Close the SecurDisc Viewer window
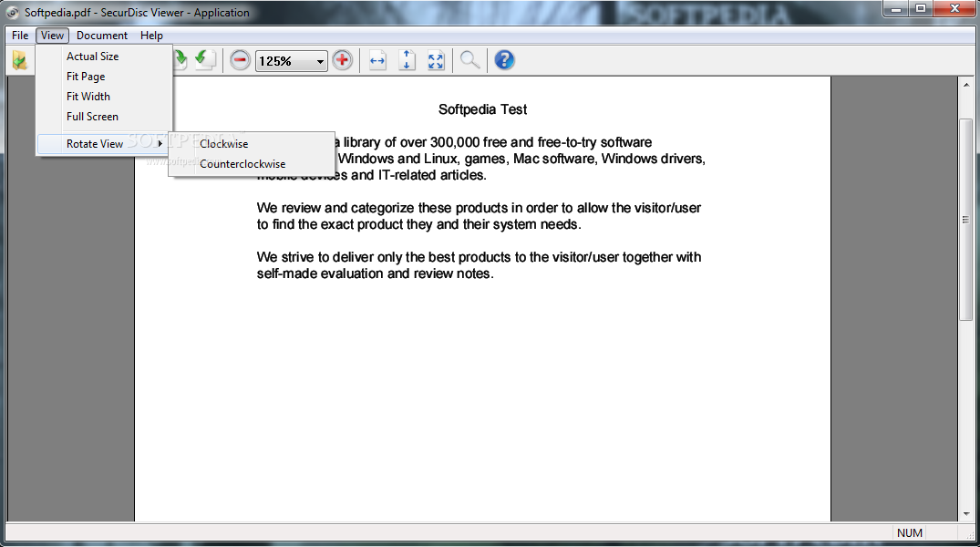 pos(954,9)
